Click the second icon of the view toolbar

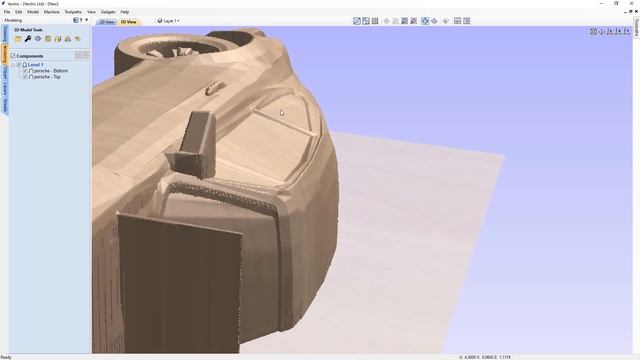coord(366,21)
